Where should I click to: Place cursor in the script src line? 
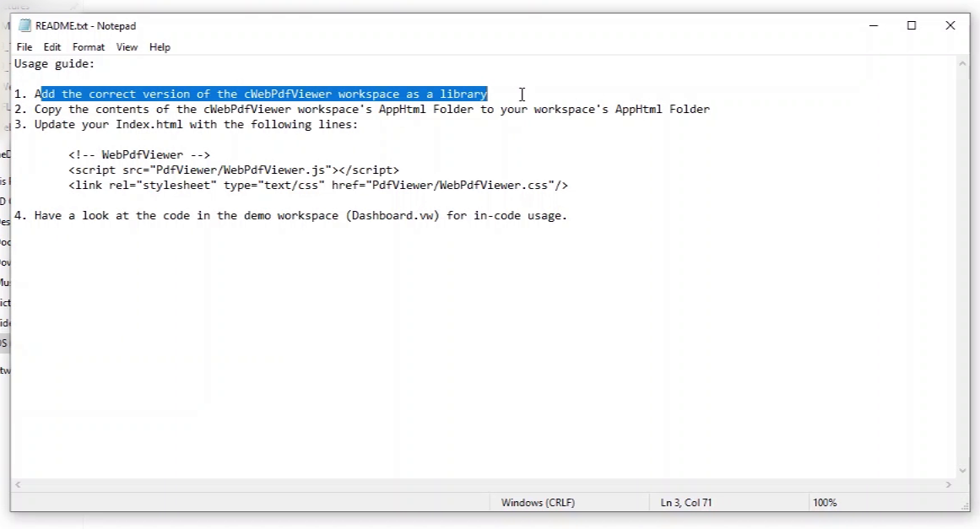tap(234, 170)
